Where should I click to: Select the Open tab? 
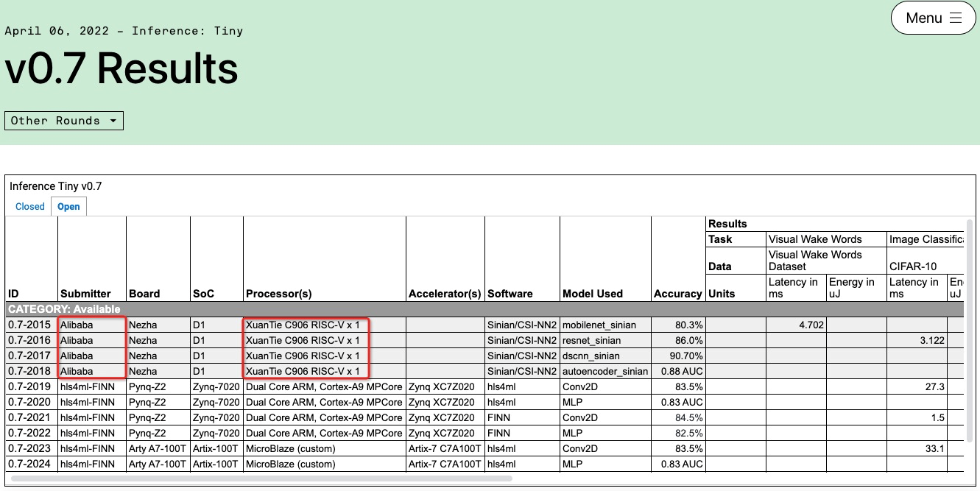(68, 207)
